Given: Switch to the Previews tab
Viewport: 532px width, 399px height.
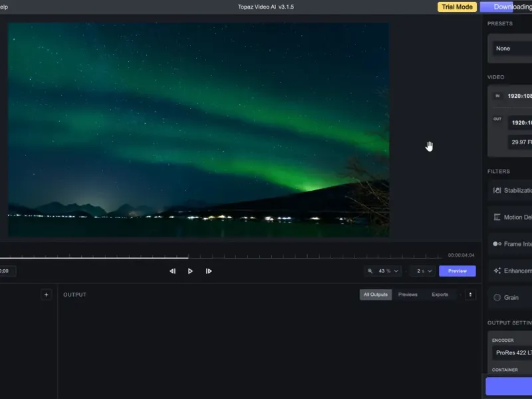Looking at the screenshot, I should click(408, 295).
